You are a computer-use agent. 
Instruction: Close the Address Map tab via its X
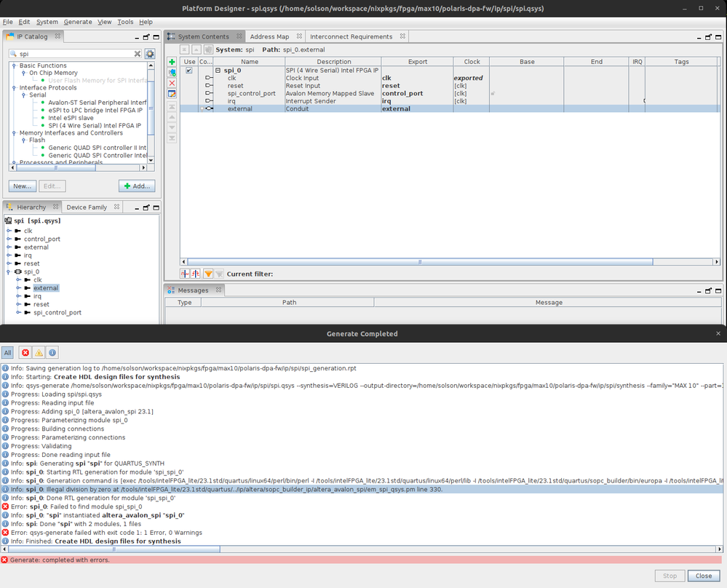pyautogui.click(x=300, y=36)
